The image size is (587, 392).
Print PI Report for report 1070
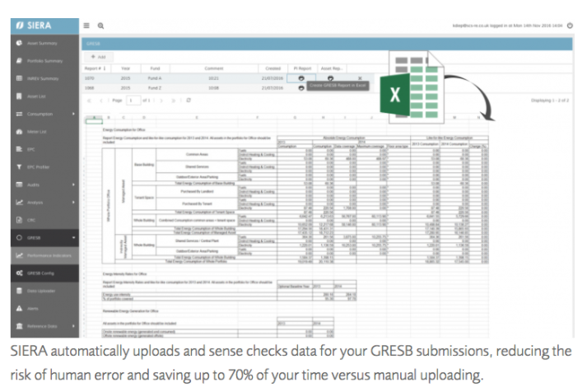301,78
